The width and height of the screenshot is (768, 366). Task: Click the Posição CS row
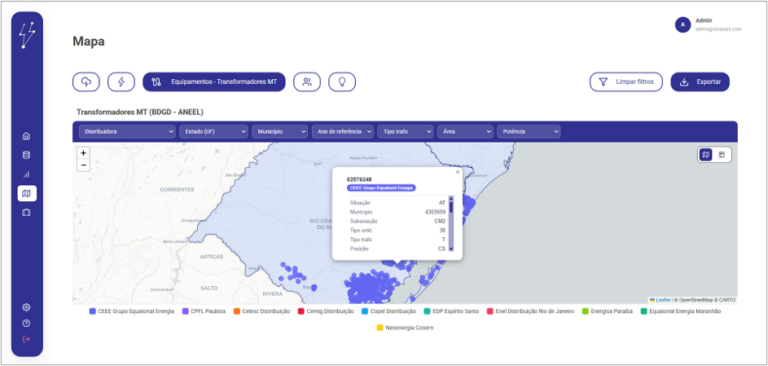point(397,249)
